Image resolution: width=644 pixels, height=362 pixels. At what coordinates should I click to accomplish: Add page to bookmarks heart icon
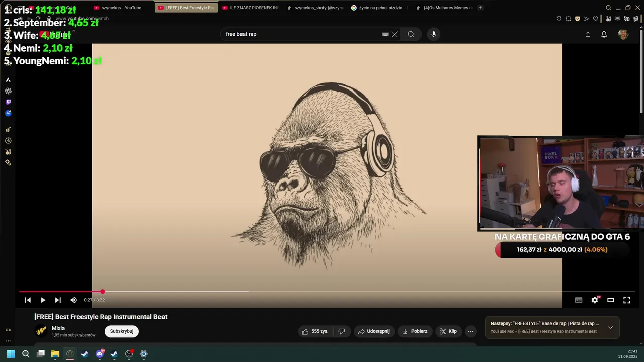pos(596,19)
